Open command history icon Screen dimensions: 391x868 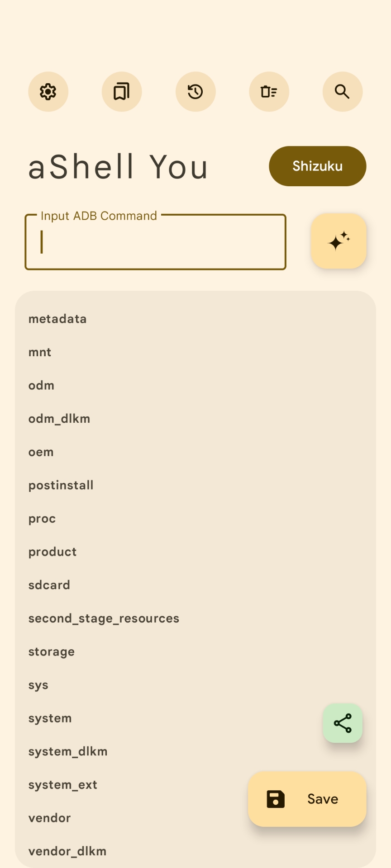pos(195,92)
